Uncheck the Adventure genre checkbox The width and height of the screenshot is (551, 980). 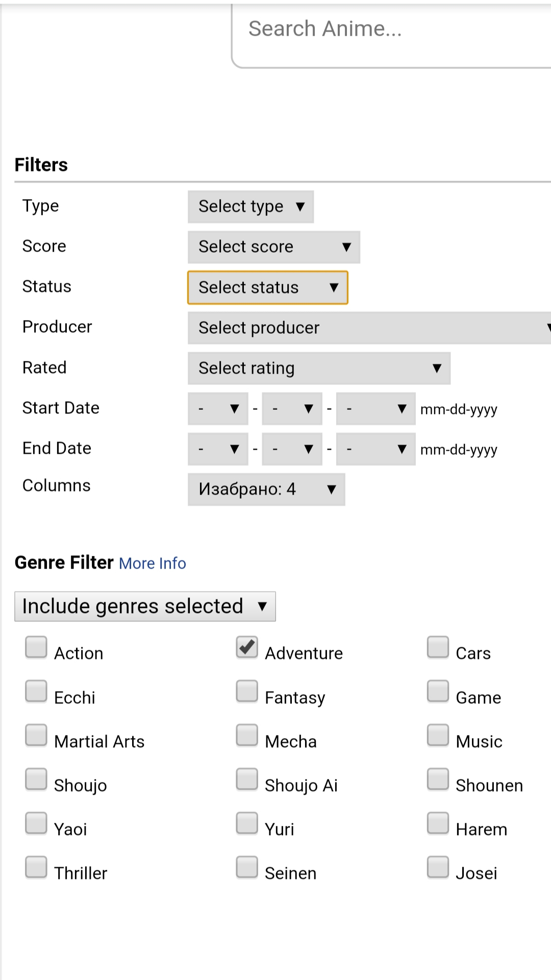(x=247, y=647)
